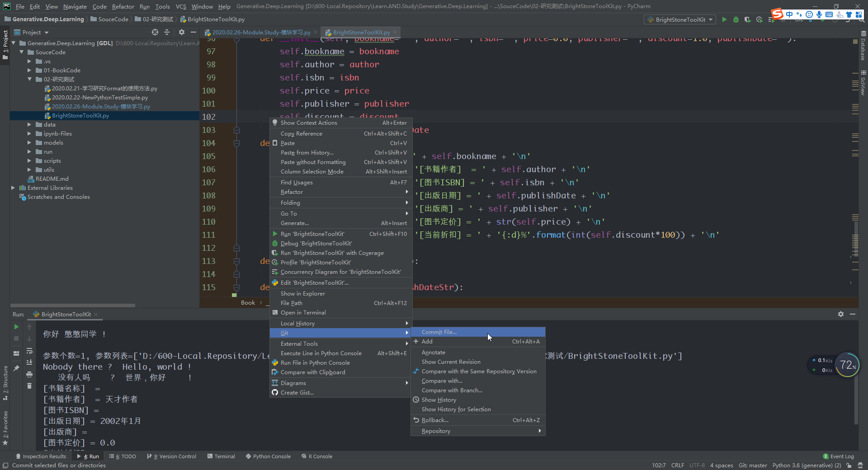
Task: Open Sogou emoji smiley icon
Action: pos(809,14)
